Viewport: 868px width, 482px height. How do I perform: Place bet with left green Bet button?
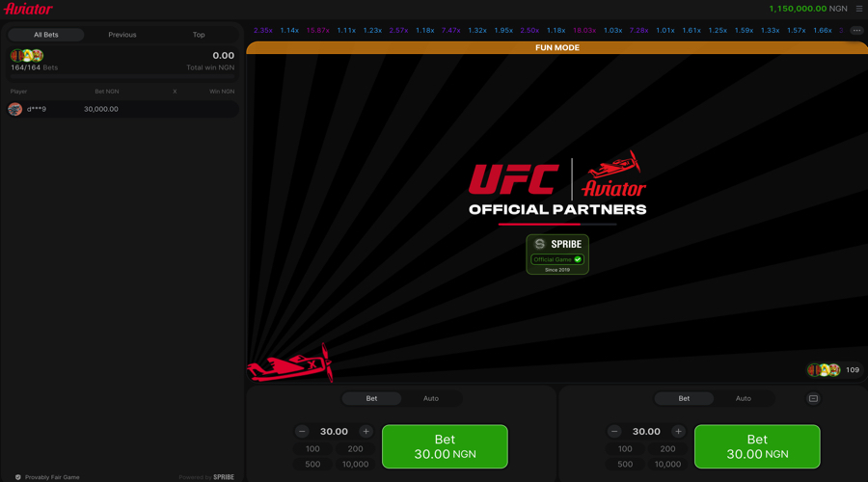(445, 446)
